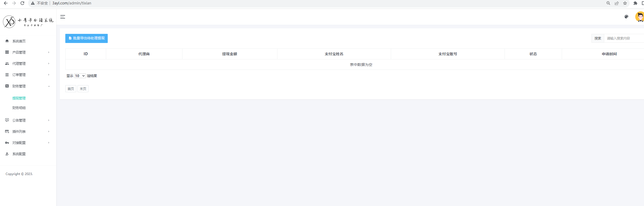The height and width of the screenshot is (206, 644).
Task: Click the user-edit icon beside 系统配置
Action: 7,154
